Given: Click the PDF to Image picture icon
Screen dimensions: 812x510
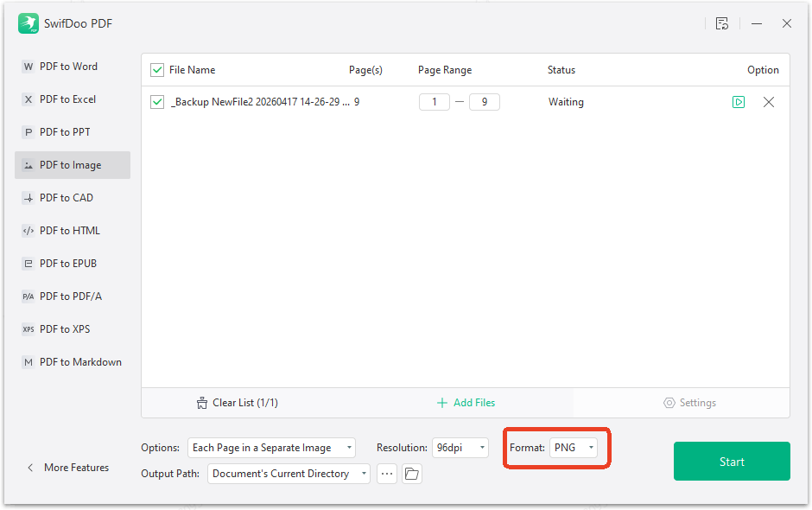Looking at the screenshot, I should [x=29, y=165].
